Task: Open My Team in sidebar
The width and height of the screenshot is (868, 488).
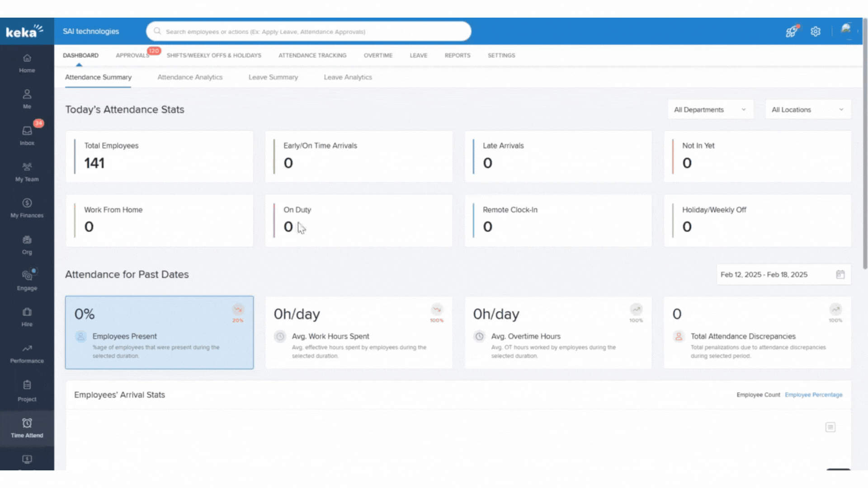Action: pos(27,171)
